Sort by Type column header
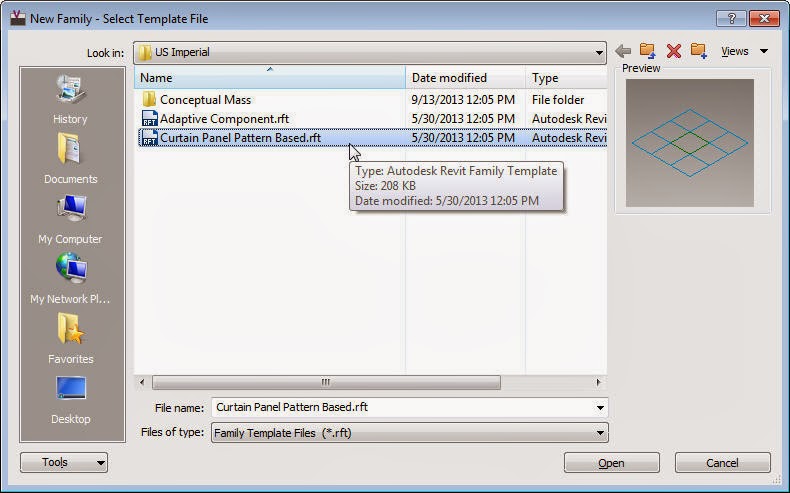Screen dimensions: 790x493 click(566, 78)
